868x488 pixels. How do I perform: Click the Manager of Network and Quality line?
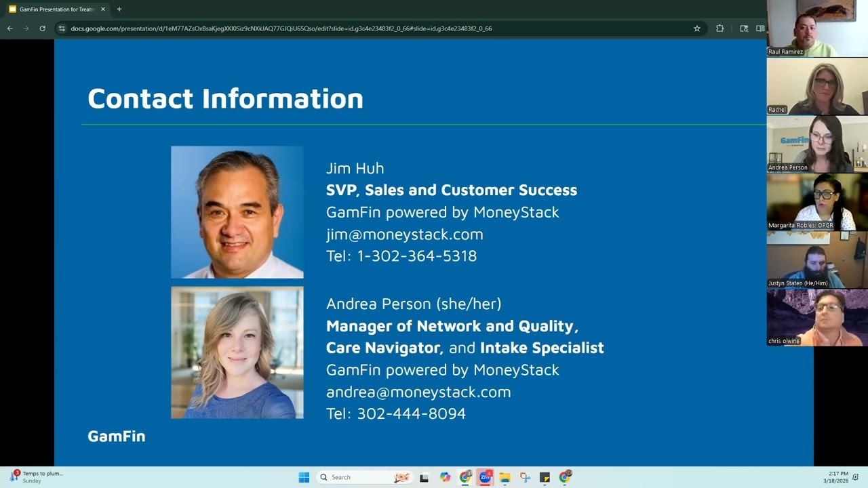(452, 326)
